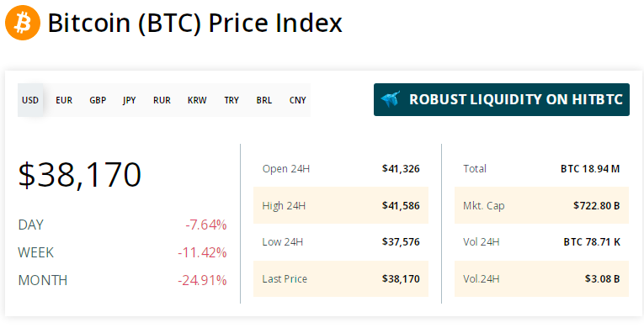Click the MONTH change percentage -24.91%
Image resolution: width=644 pixels, height=328 pixels.
click(x=202, y=281)
